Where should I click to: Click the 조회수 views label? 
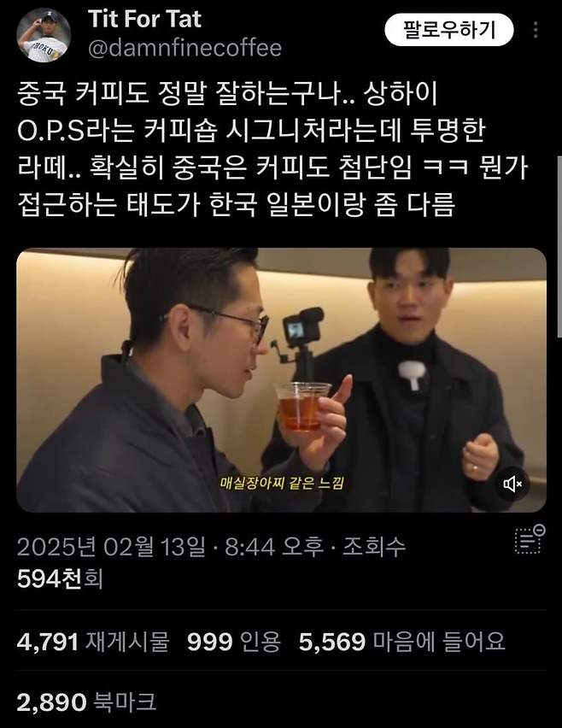374,547
